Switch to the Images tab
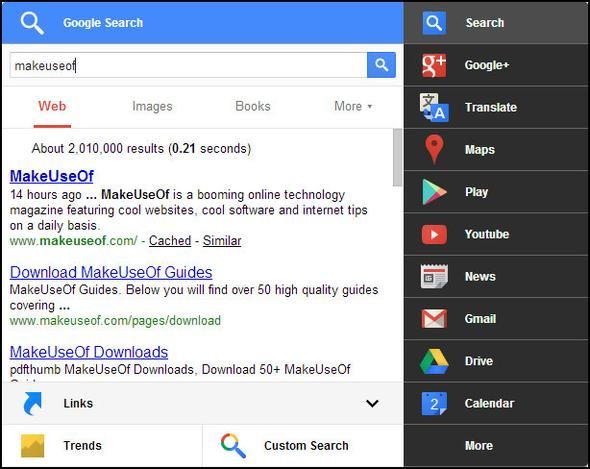Screen dimensions: 590x469 click(152, 107)
